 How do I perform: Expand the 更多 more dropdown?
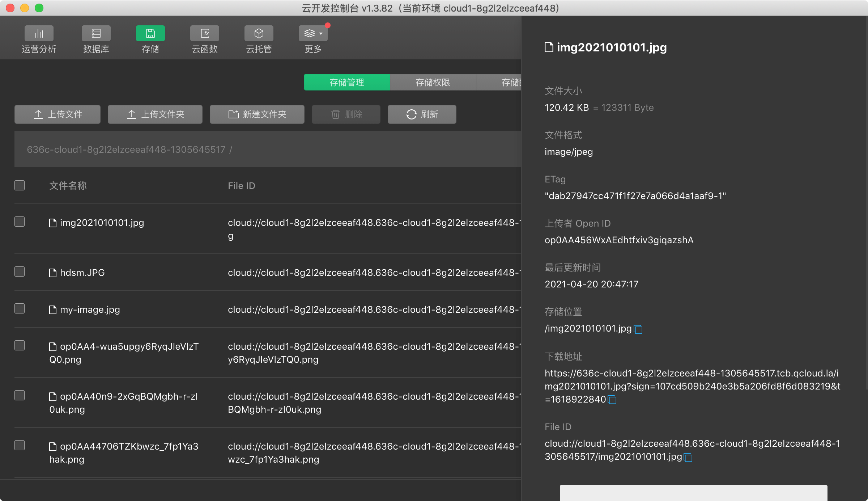pos(313,34)
